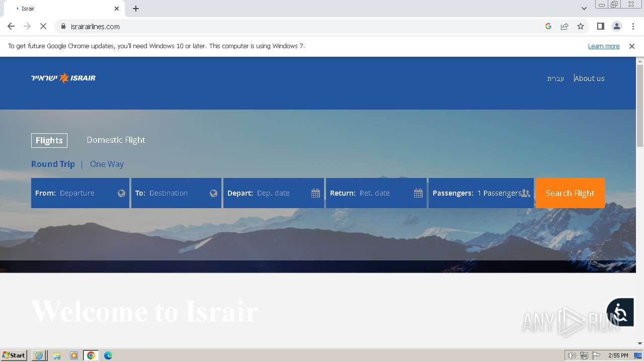Open Windows Media Player from taskbar
Screen dimensions: 644x362
(x=74, y=355)
